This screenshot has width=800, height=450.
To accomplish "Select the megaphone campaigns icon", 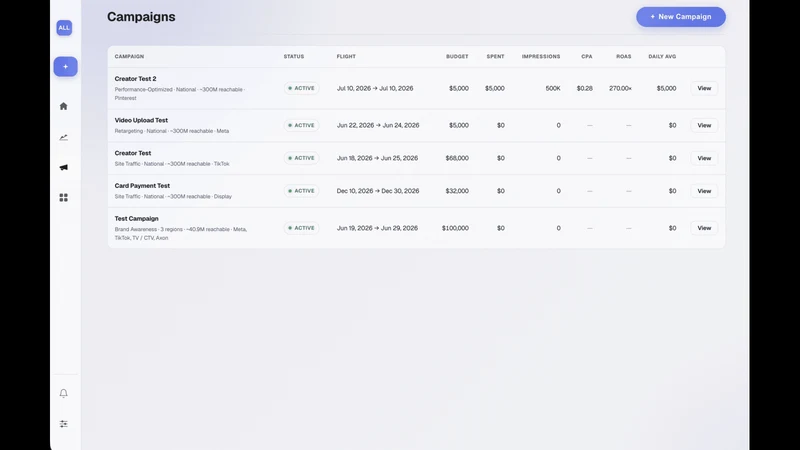I will [63, 167].
